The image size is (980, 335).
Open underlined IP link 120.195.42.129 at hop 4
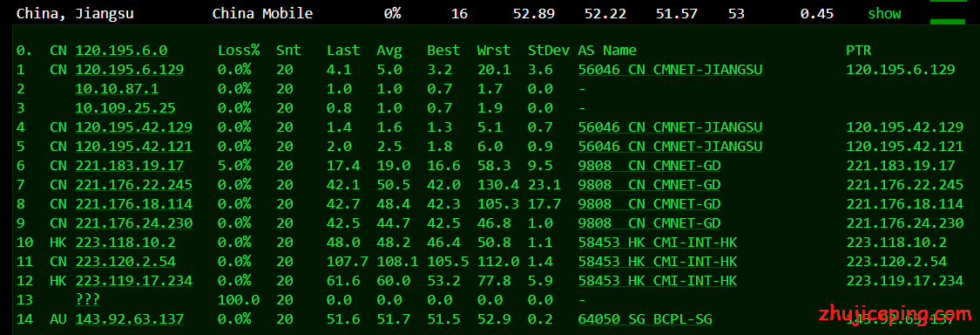(x=134, y=127)
